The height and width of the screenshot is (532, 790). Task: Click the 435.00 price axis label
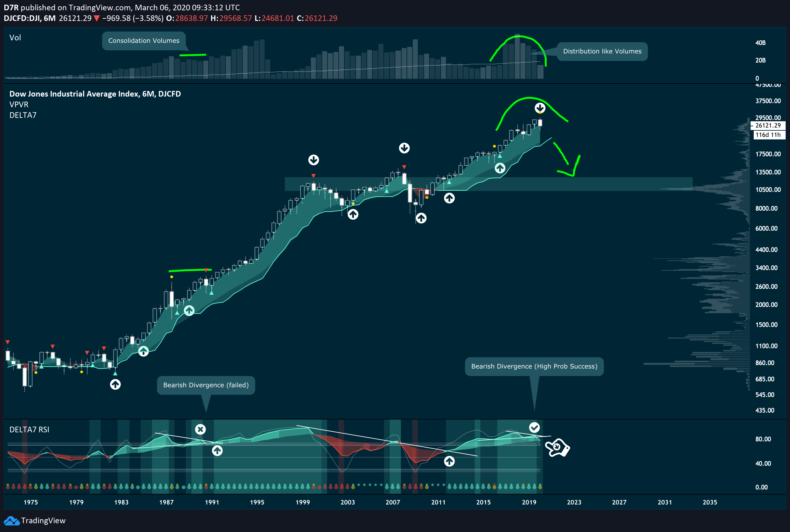[x=765, y=410]
